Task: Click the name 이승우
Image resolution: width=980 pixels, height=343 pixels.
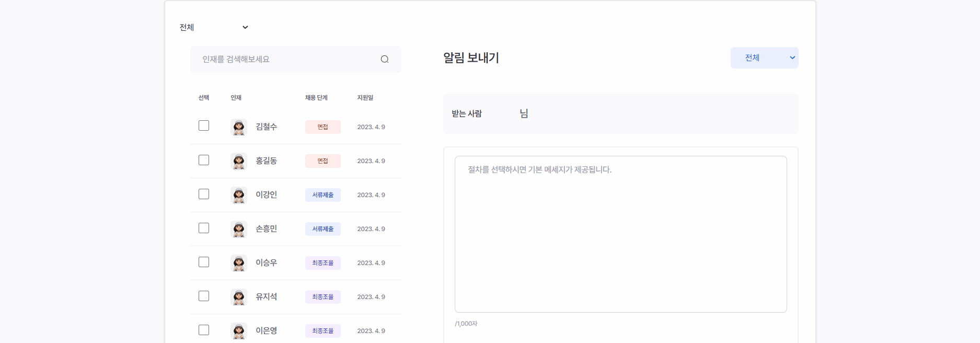Action: (x=266, y=262)
